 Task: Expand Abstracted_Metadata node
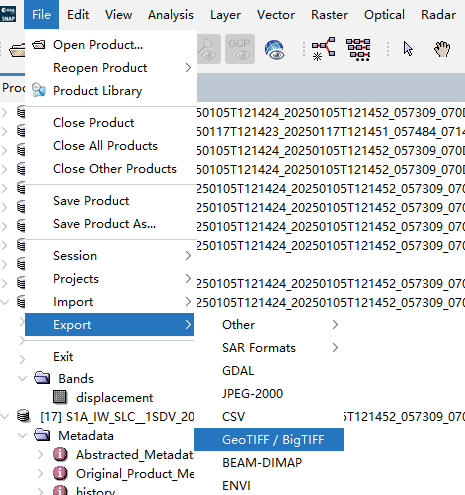click(x=40, y=454)
